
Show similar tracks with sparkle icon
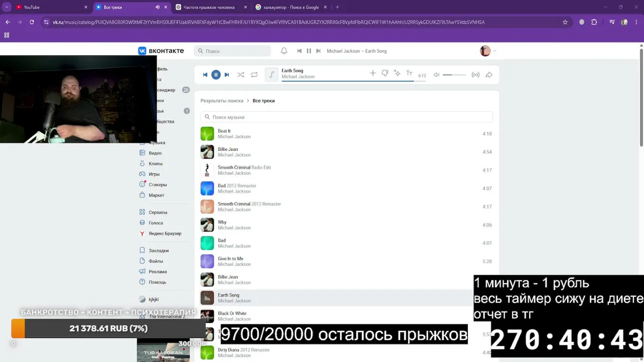tap(397, 73)
